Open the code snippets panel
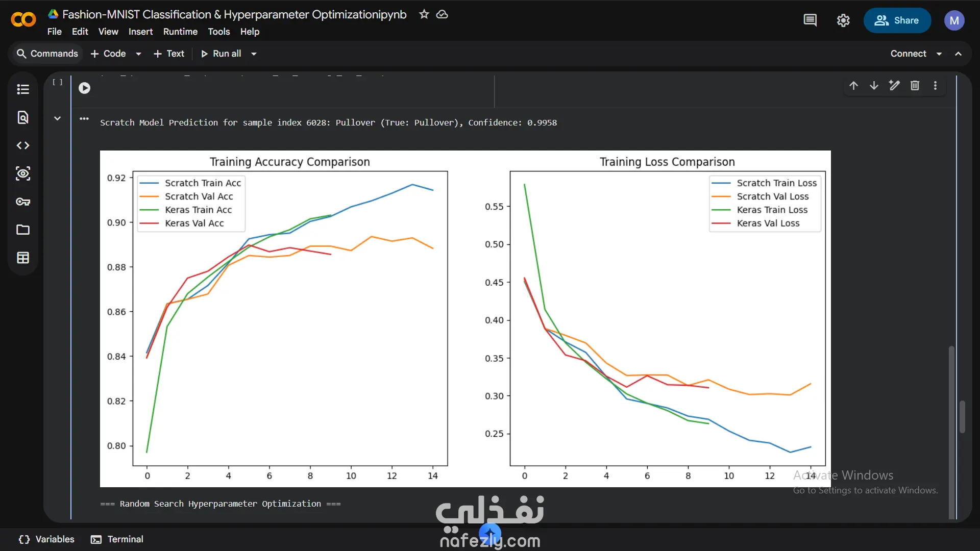This screenshot has height=551, width=980. coord(23,145)
